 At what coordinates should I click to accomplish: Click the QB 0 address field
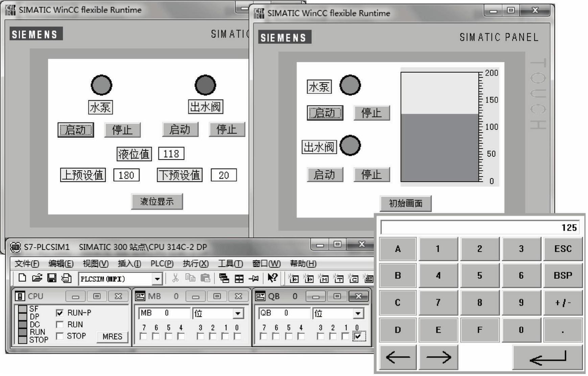click(284, 313)
